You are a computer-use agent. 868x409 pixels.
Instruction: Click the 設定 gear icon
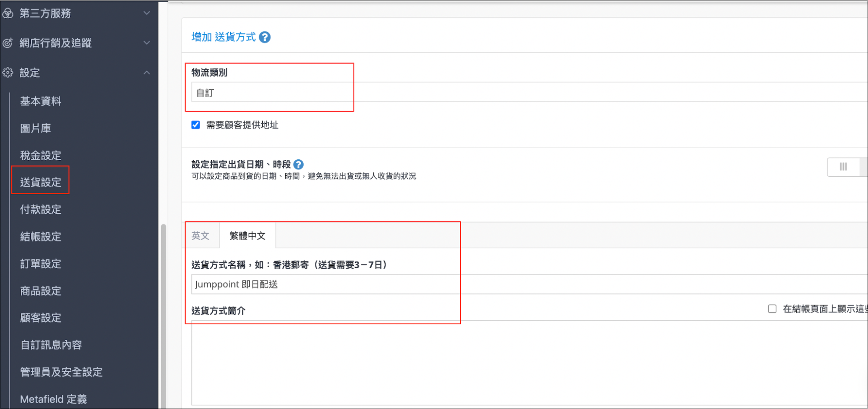(8, 73)
